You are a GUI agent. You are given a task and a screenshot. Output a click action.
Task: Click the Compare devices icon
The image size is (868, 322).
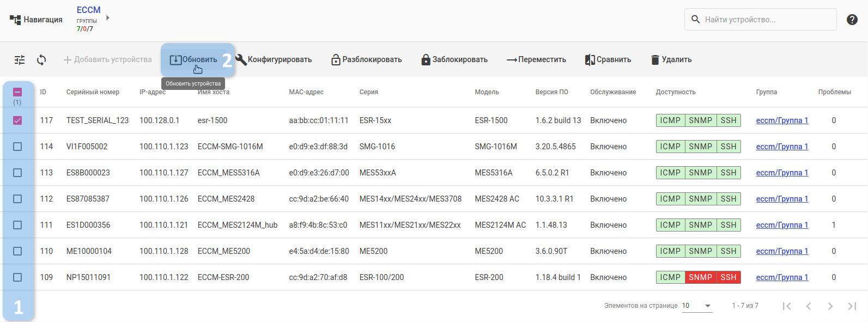click(x=590, y=59)
